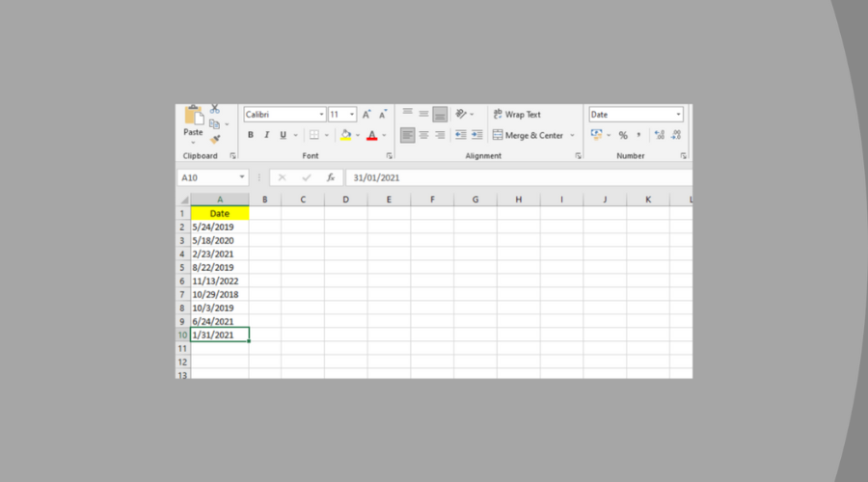Click Increase Indent icon
868x482 pixels.
476,135
